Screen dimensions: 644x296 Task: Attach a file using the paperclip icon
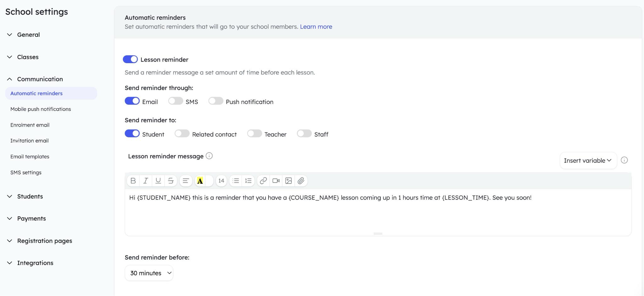[301, 181]
